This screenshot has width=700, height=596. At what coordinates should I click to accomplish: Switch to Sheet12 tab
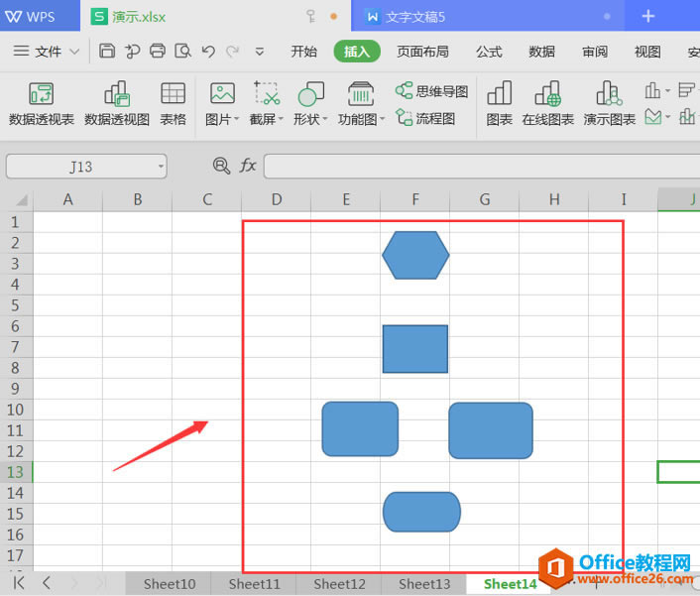click(339, 584)
